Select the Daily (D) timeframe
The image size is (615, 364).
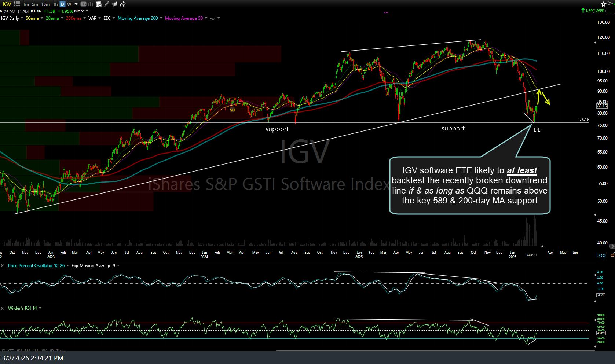pos(62,4)
